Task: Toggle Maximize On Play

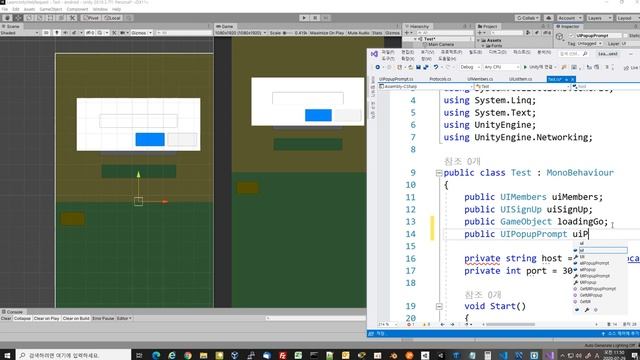Action: pyautogui.click(x=327, y=33)
